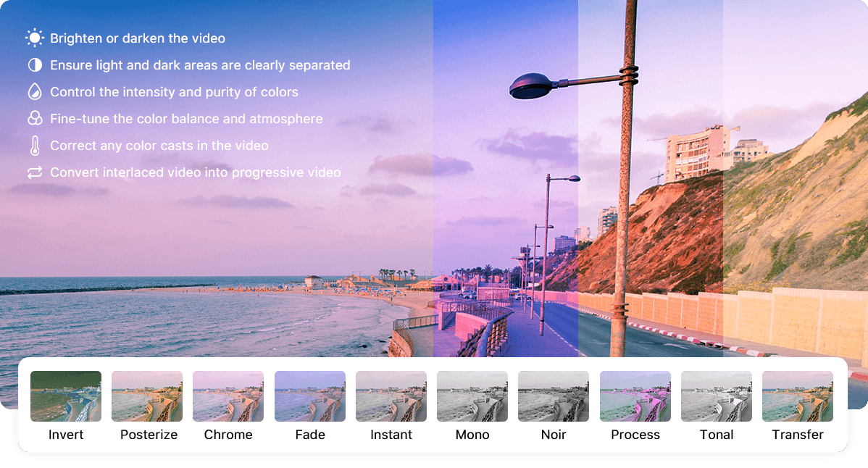Click the color balance circles icon
The width and height of the screenshot is (868, 468).
(35, 119)
